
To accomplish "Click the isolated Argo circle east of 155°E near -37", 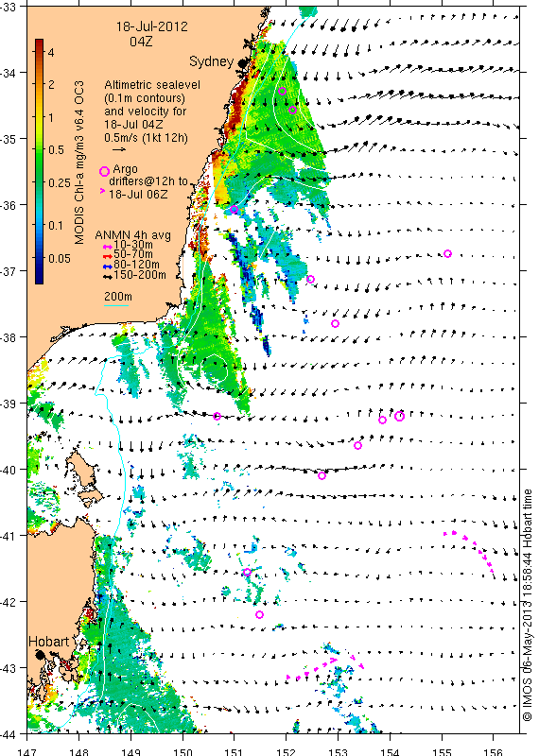I will pos(447,253).
